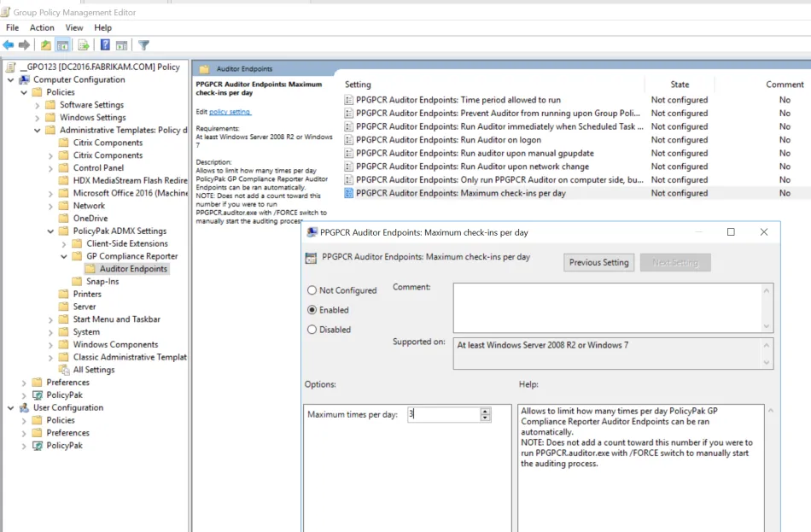This screenshot has width=811, height=532.
Task: Click the blue Back arrow in toolbar
Action: [x=9, y=45]
